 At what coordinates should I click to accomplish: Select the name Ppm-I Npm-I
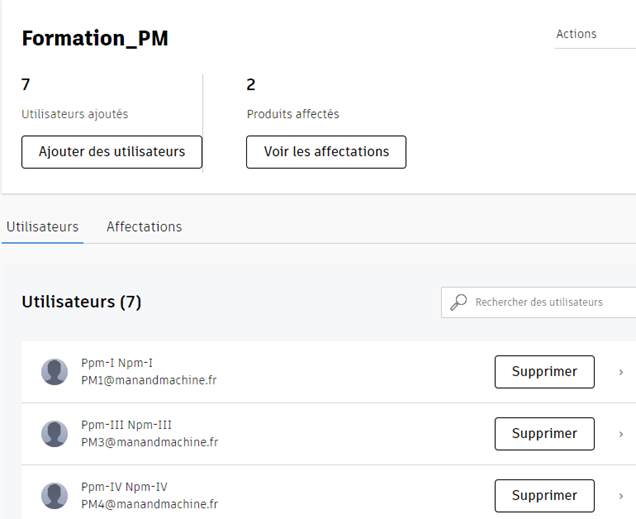point(117,363)
